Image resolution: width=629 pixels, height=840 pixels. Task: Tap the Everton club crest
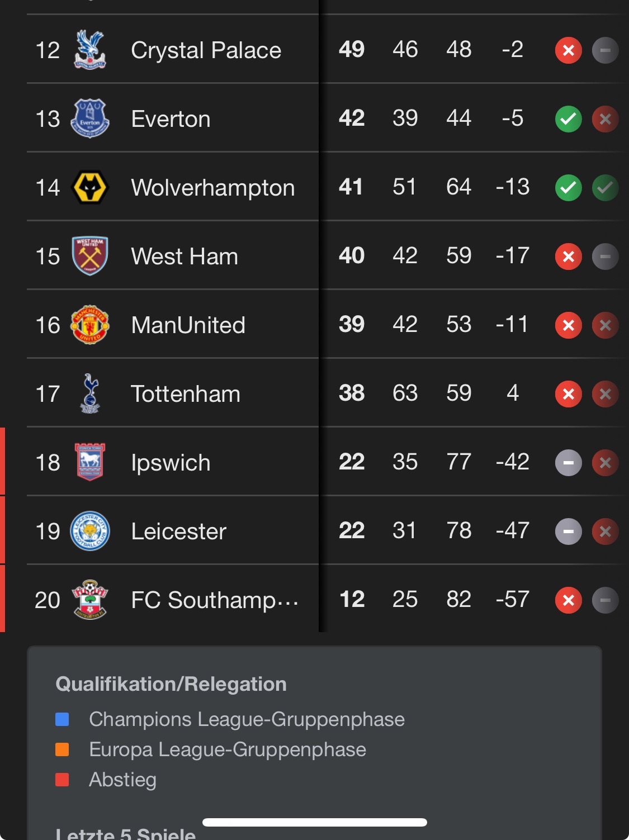90,118
